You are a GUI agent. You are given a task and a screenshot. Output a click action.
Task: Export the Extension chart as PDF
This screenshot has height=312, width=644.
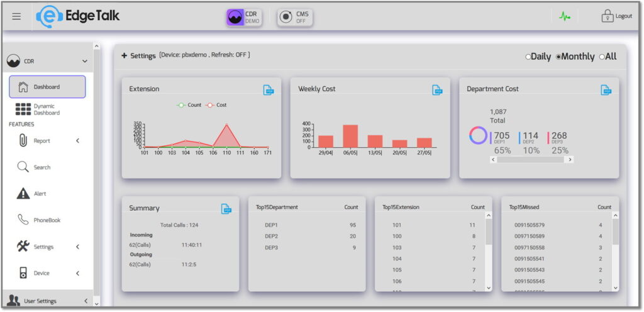[269, 90]
